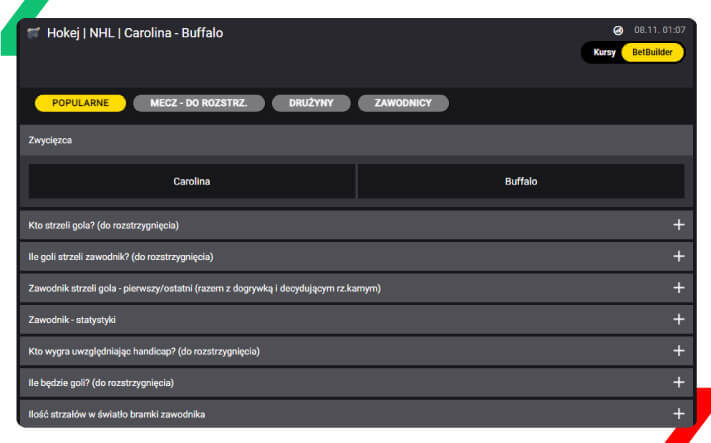The height and width of the screenshot is (443, 711).
Task: Expand 'Ilość strzałów w światło bramki zawodnika' row
Action: click(356, 414)
